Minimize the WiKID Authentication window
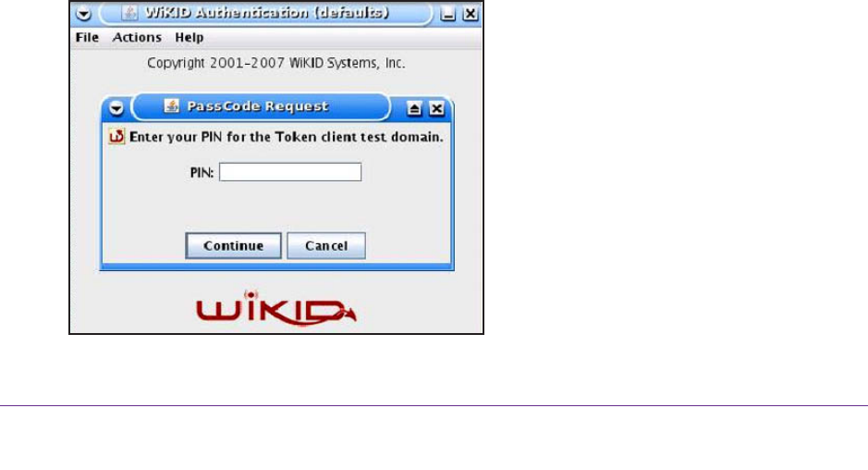This screenshot has height=470, width=868. (447, 14)
